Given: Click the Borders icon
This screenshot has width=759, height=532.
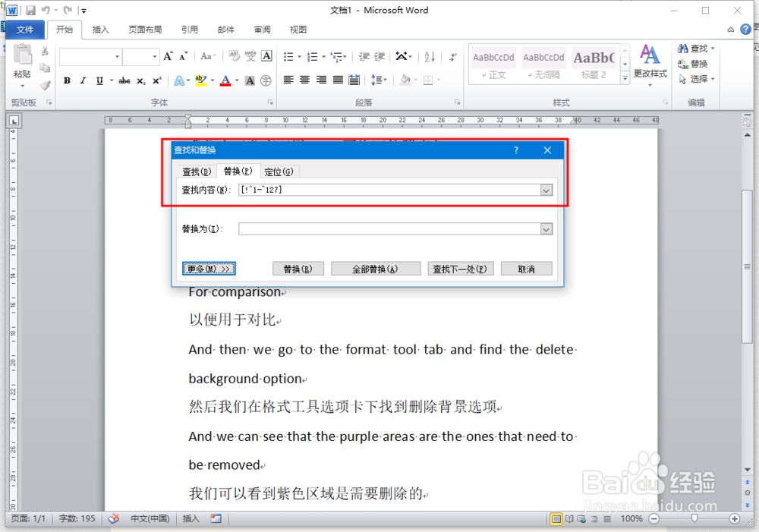Looking at the screenshot, I should [x=428, y=80].
